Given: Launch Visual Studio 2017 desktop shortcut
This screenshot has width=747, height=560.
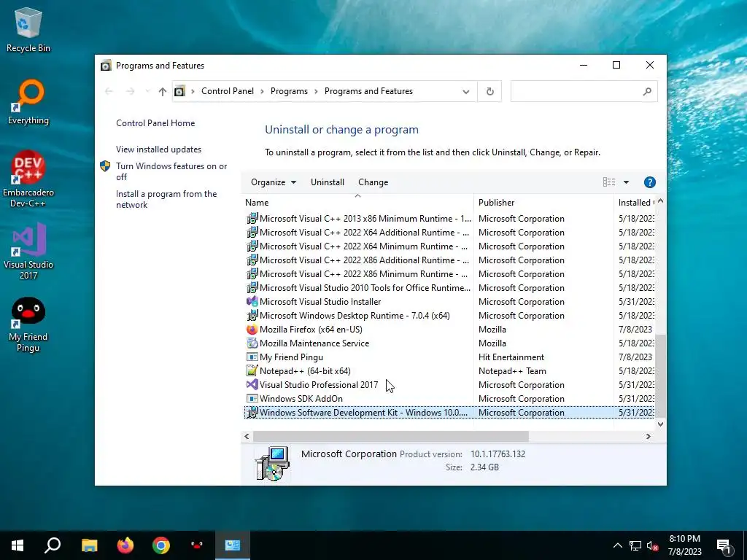Looking at the screenshot, I should [x=28, y=251].
